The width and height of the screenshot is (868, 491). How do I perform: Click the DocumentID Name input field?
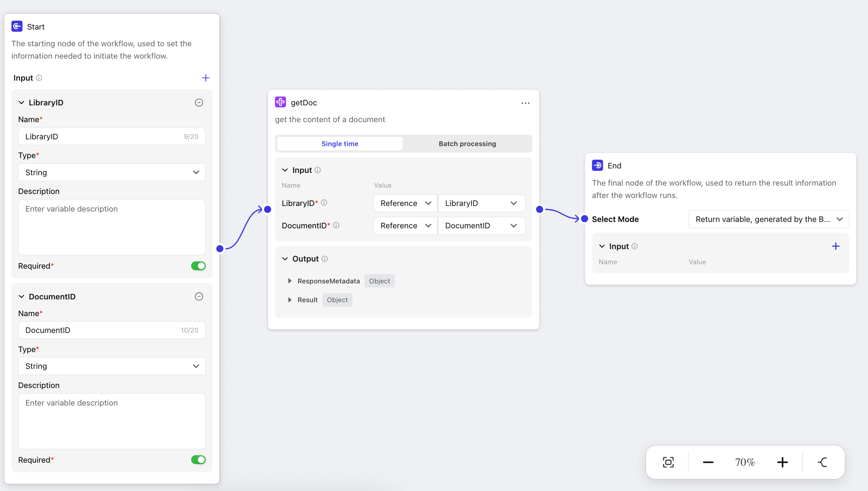click(112, 330)
